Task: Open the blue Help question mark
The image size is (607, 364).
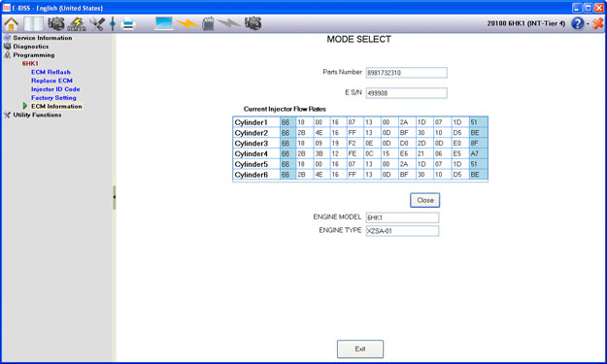Action: click(x=578, y=23)
